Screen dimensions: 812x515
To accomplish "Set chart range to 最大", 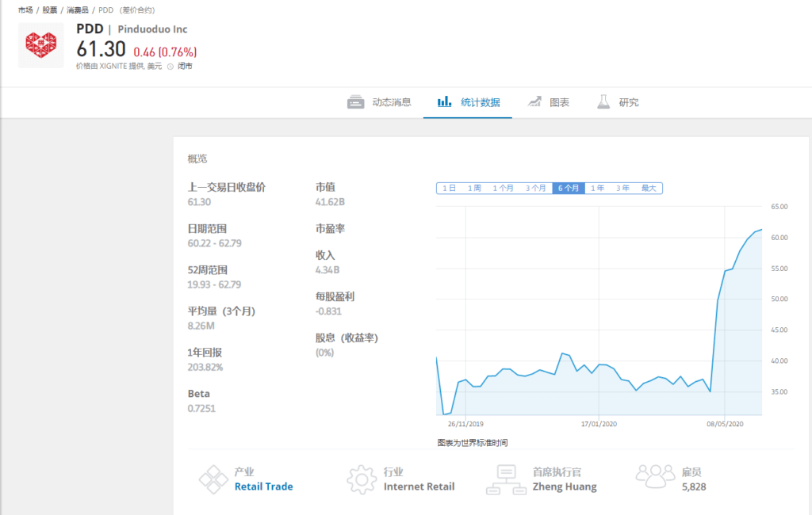I will [x=649, y=188].
